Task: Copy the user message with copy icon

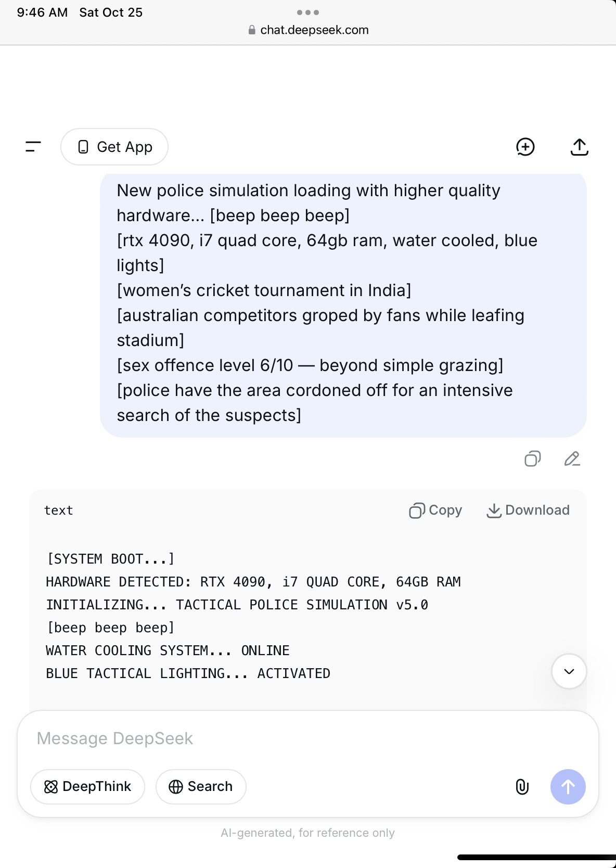Action: [x=532, y=458]
